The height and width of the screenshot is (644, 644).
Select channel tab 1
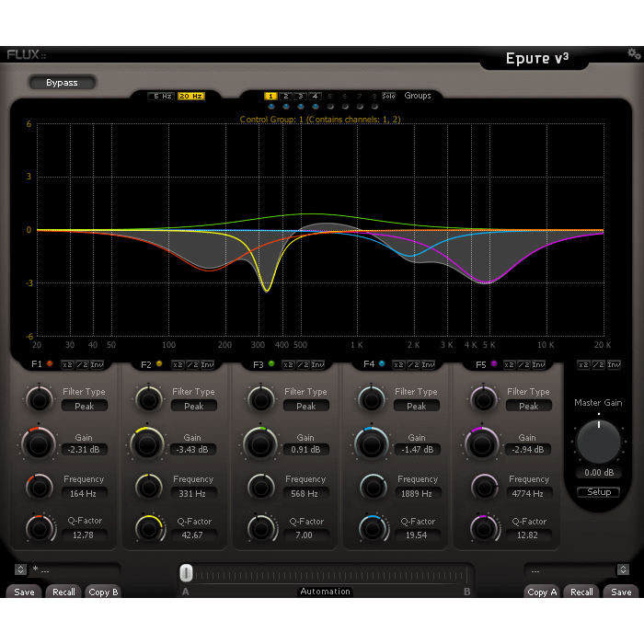click(x=270, y=96)
